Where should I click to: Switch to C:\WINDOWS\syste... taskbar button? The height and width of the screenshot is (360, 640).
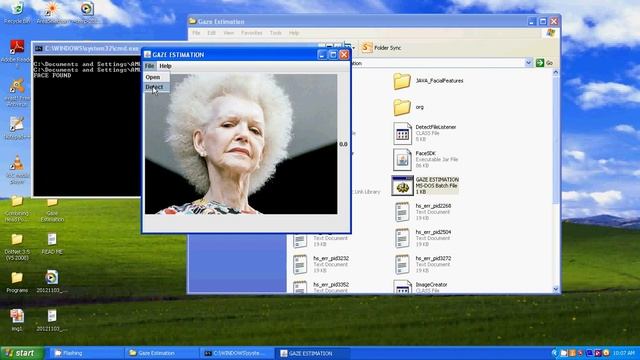point(237,353)
